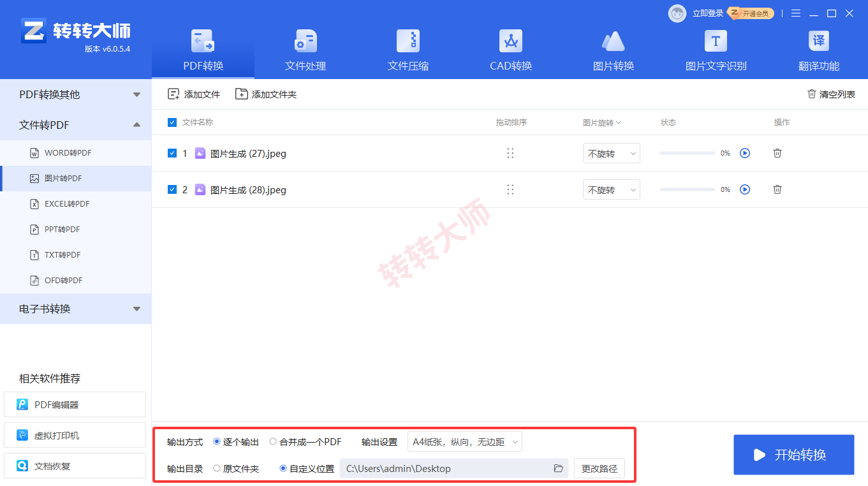Click the 图片旋转 column header dropdown

coord(601,122)
